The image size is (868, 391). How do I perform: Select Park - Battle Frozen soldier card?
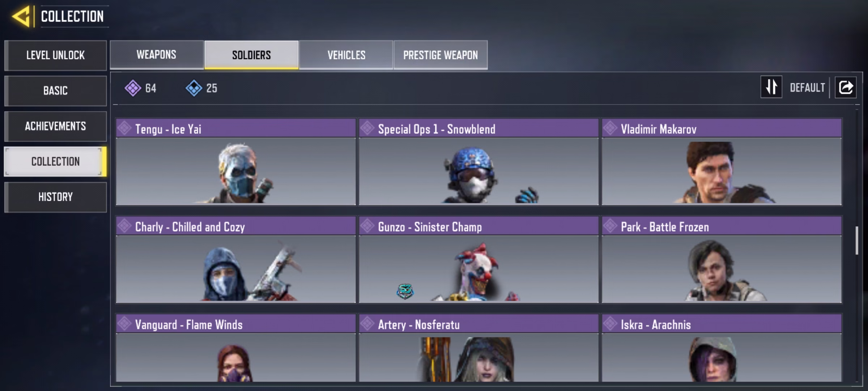[x=722, y=260]
